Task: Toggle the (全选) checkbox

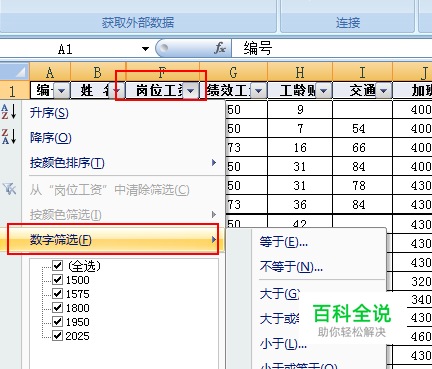Action: [x=58, y=266]
